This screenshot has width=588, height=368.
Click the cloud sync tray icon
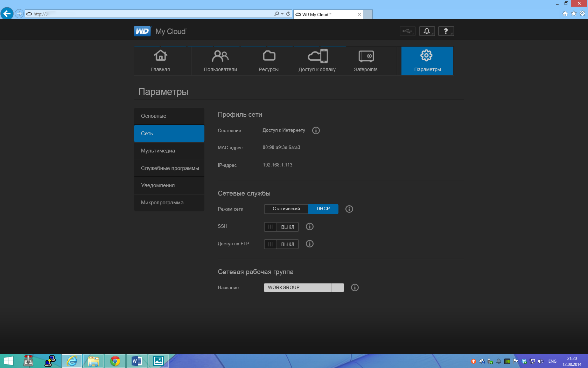pos(482,361)
